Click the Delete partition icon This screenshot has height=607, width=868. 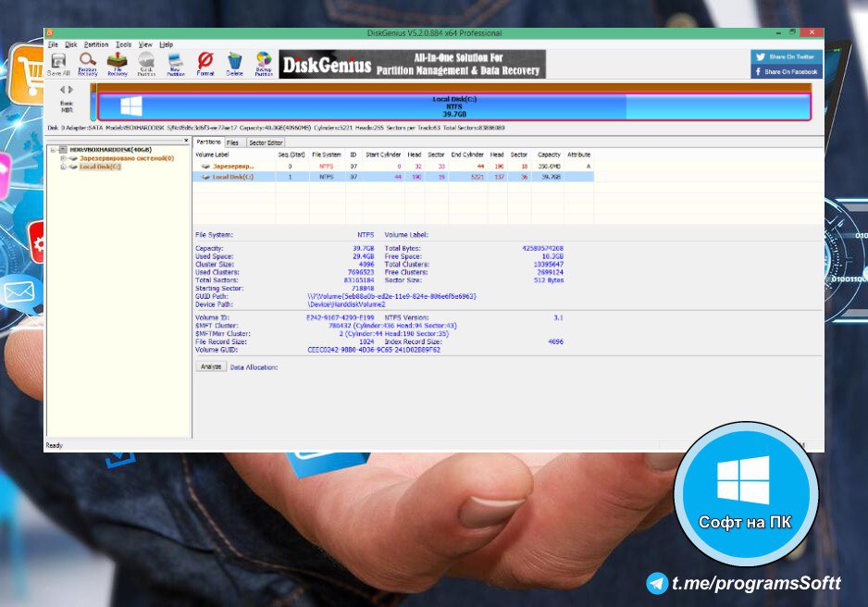(234, 63)
